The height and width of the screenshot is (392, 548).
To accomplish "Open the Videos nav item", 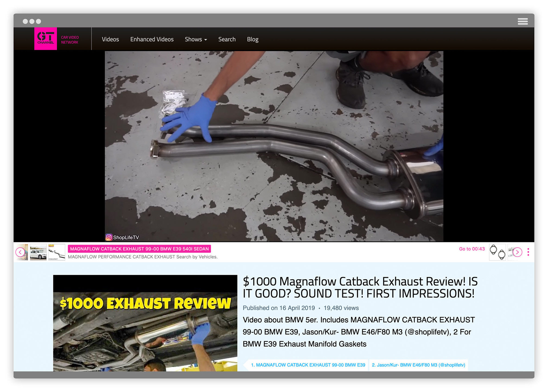I will coord(110,39).
